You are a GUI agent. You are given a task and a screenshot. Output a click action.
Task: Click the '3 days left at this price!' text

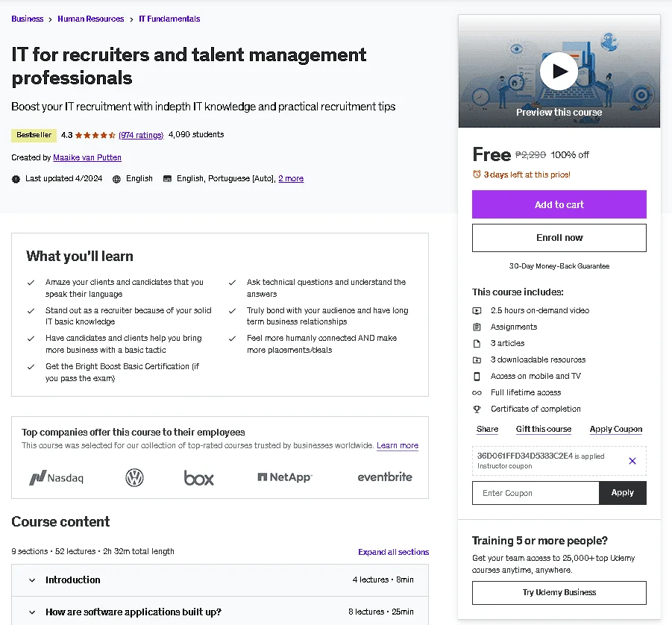[527, 175]
